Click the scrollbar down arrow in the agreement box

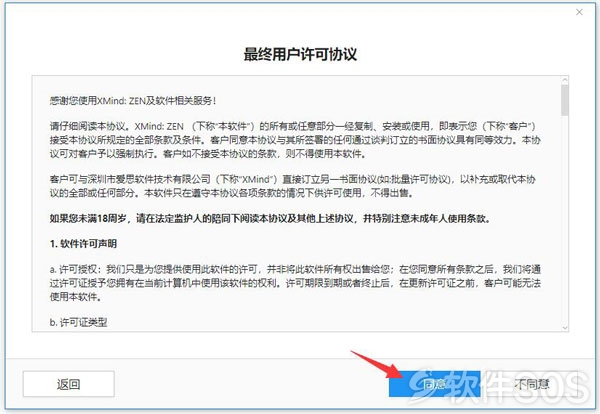coord(564,328)
